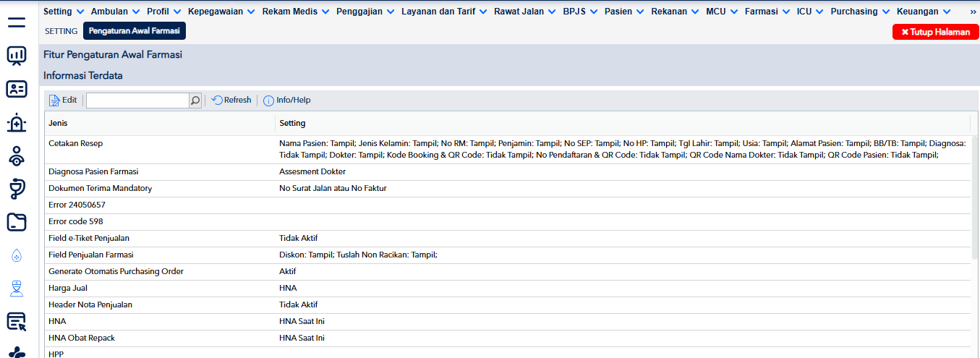The height and width of the screenshot is (358, 980).
Task: Expand the Ambulan menu
Action: (115, 12)
